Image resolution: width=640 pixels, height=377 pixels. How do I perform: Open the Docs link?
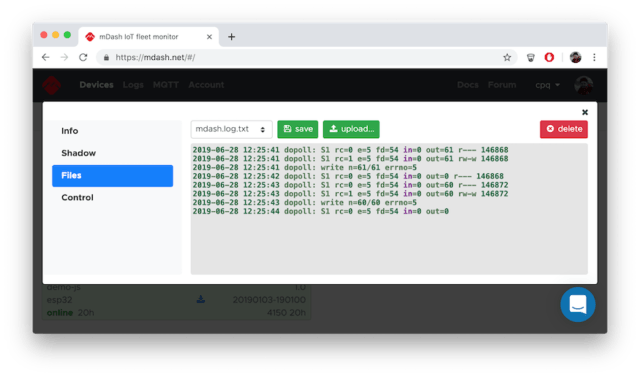468,85
